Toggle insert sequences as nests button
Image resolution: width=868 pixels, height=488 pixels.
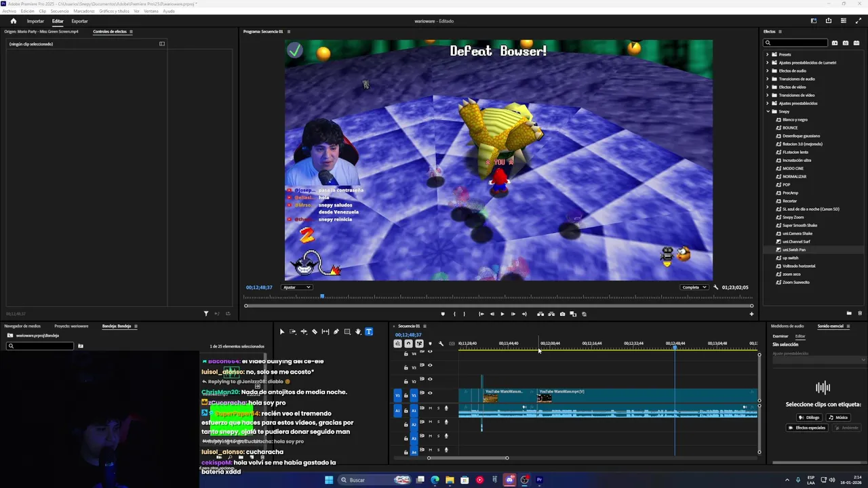click(398, 344)
